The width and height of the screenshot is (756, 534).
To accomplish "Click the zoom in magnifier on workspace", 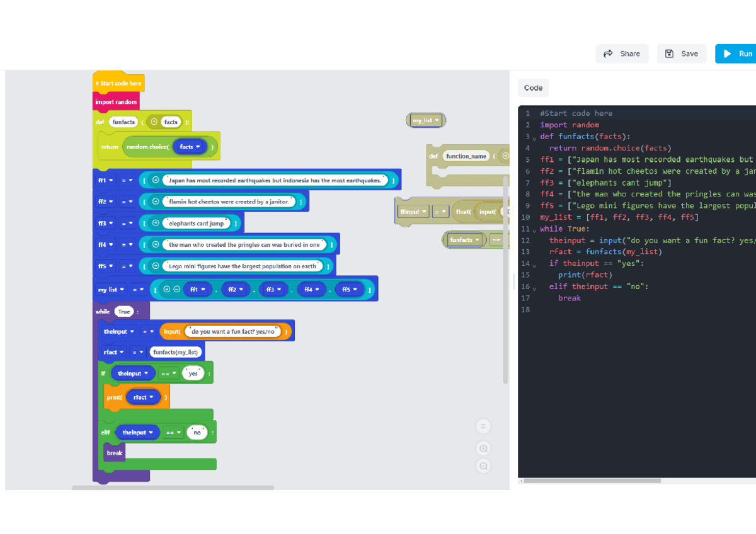I will coord(483,449).
